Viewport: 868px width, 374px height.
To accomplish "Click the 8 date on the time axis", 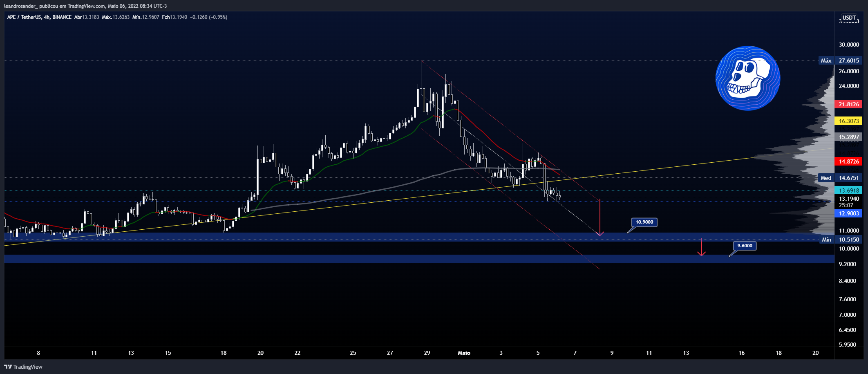I will (x=38, y=353).
